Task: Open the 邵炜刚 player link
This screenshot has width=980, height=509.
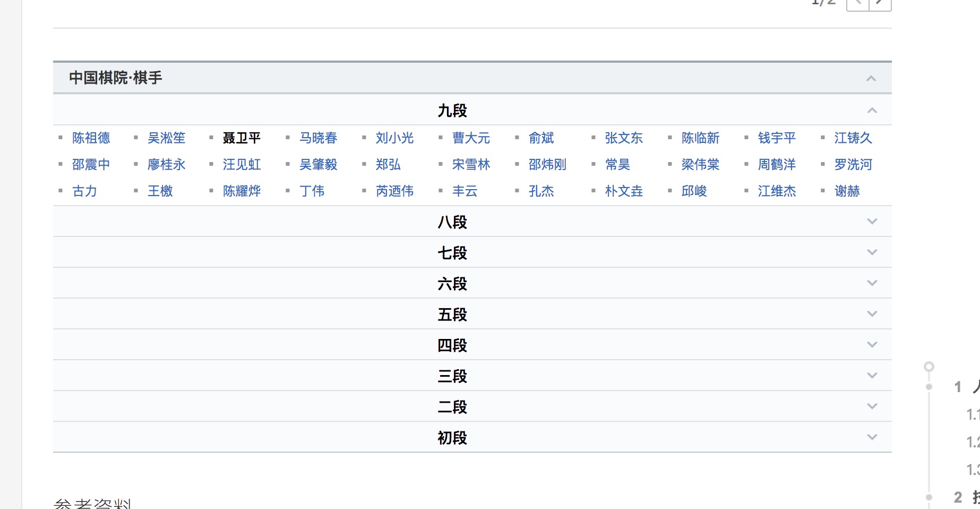Action: [x=548, y=165]
